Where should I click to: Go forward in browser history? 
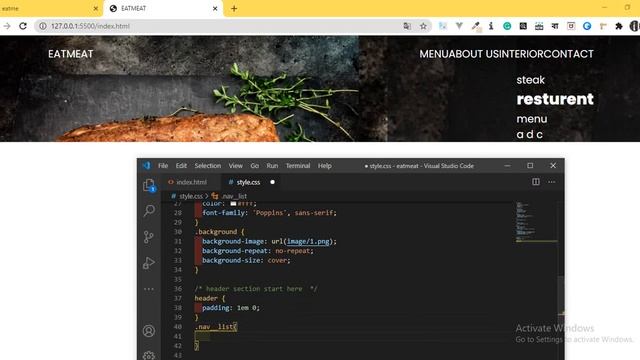coord(7,26)
